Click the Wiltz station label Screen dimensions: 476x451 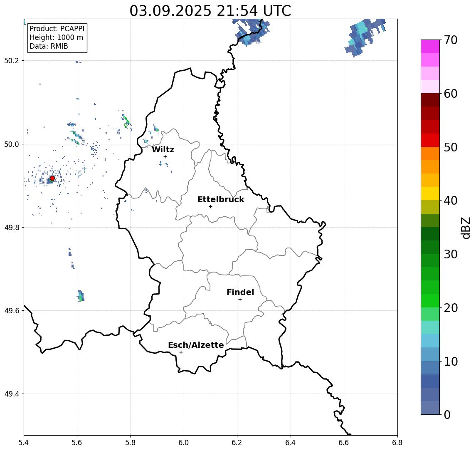(x=163, y=149)
